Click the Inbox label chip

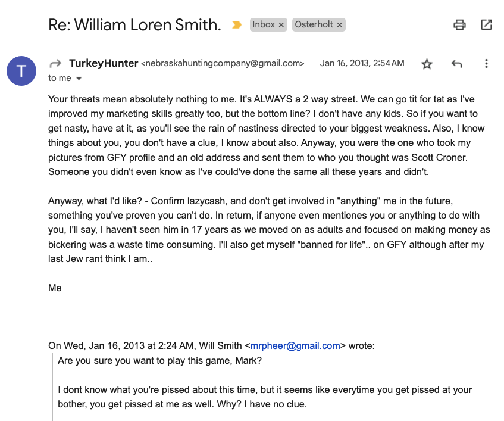264,24
